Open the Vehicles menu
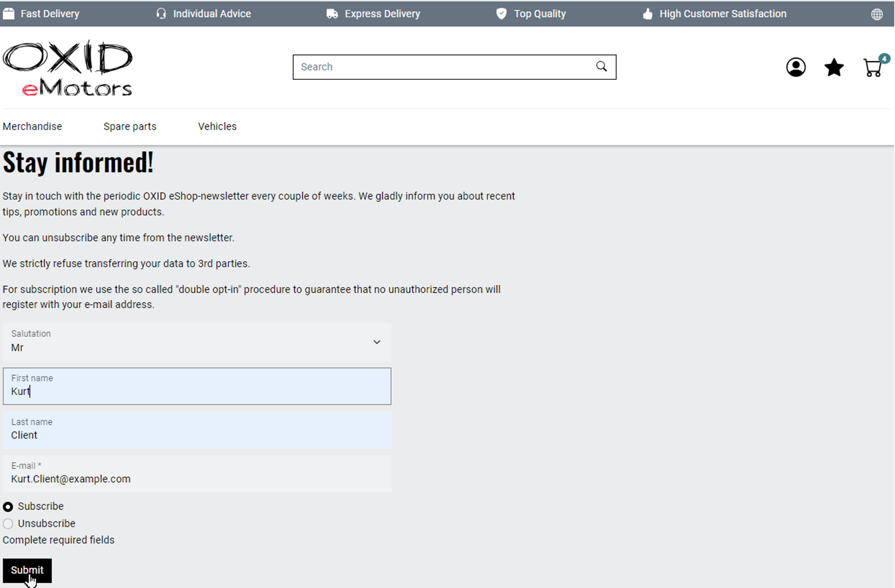Screen dimensions: 895x588 tap(217, 126)
